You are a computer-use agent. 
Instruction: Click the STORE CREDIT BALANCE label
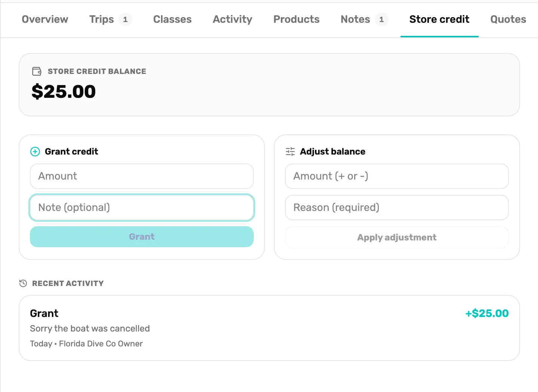(x=97, y=71)
